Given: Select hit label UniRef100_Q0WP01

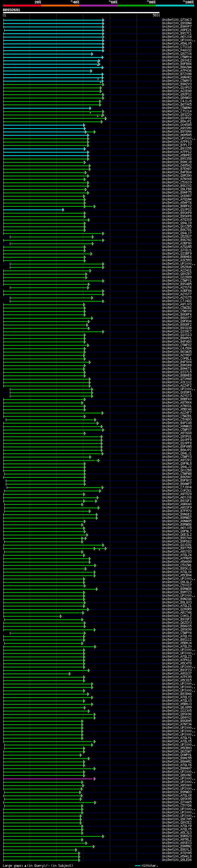Looking at the screenshot, I should [177, 755].
